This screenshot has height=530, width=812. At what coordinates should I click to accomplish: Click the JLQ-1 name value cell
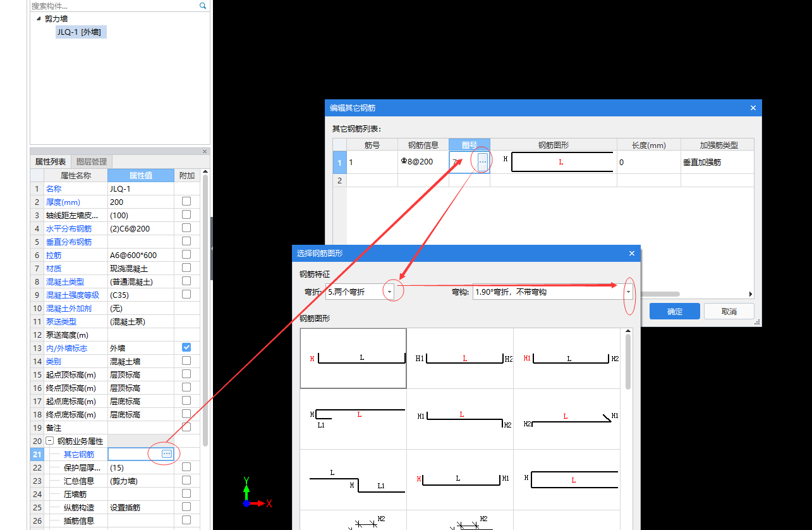coord(140,188)
